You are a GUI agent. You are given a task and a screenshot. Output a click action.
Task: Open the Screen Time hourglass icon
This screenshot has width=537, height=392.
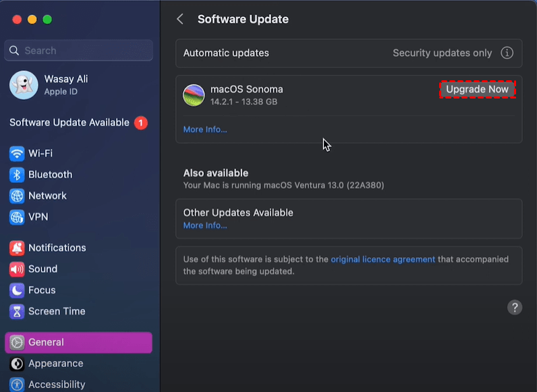17,312
